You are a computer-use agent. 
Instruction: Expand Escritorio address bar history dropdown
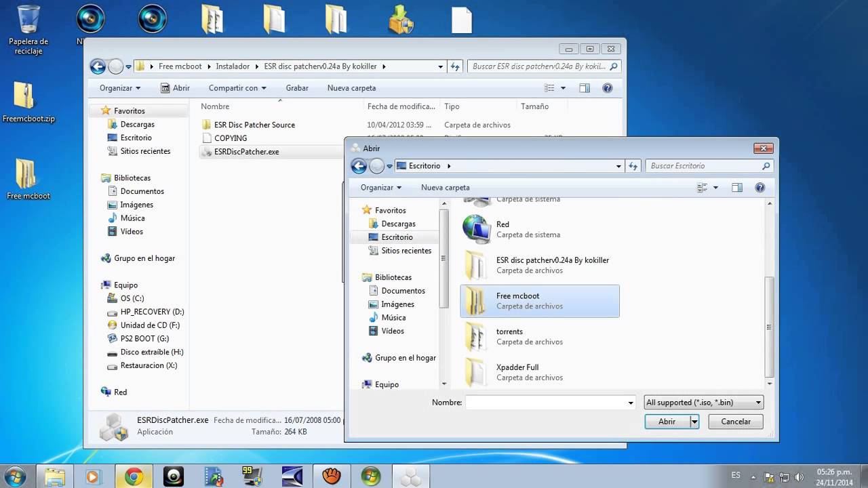click(x=618, y=166)
